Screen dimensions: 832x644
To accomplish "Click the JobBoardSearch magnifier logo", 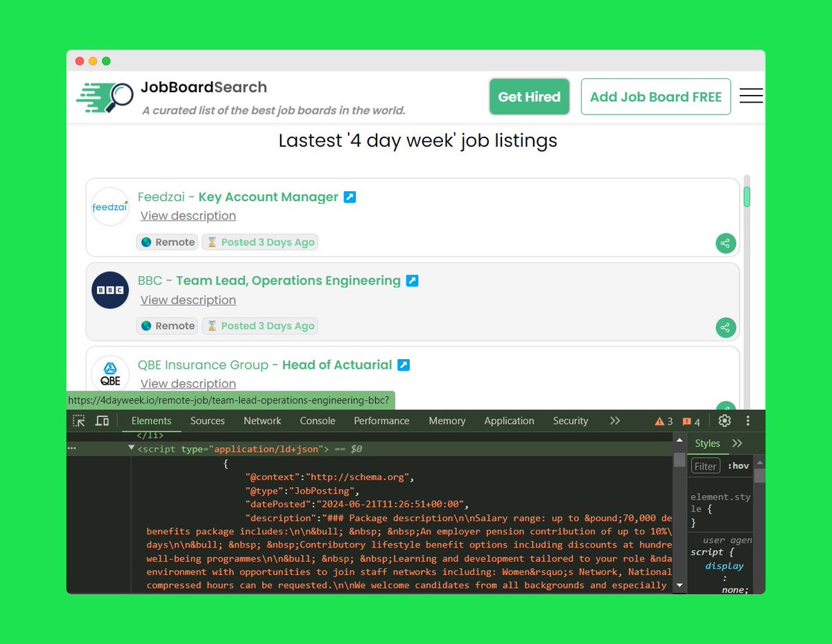I will click(x=105, y=97).
